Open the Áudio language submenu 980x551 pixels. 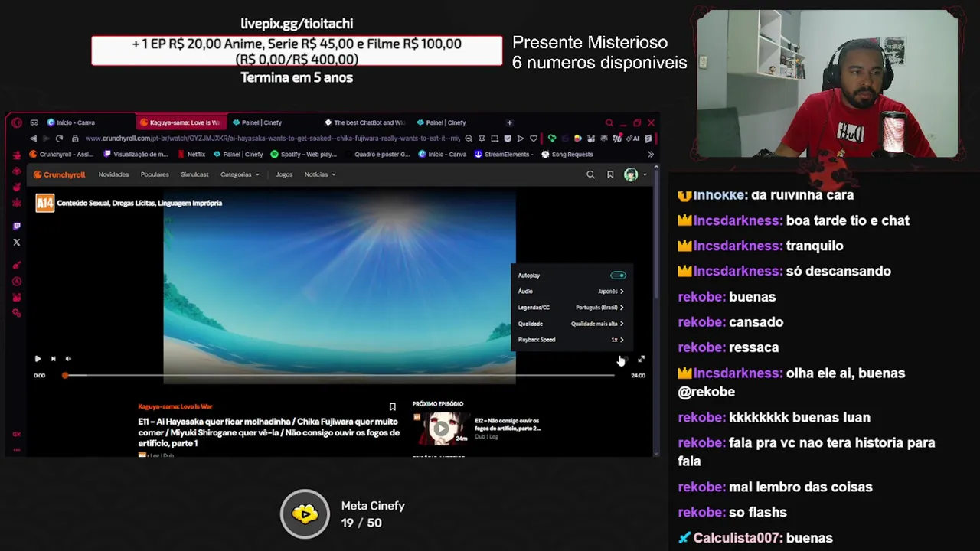pos(570,292)
